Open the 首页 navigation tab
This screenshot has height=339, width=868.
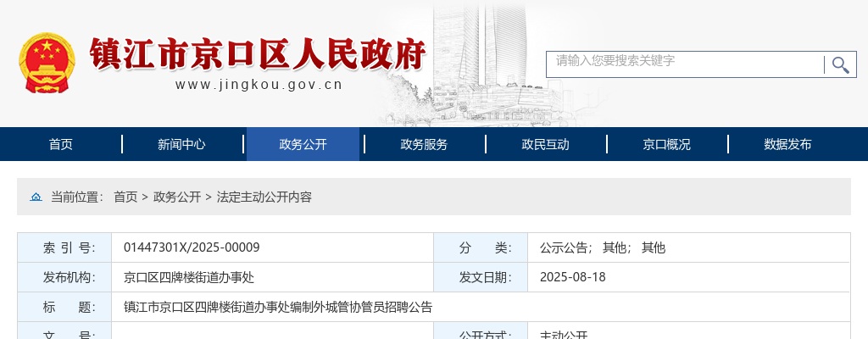click(x=61, y=145)
